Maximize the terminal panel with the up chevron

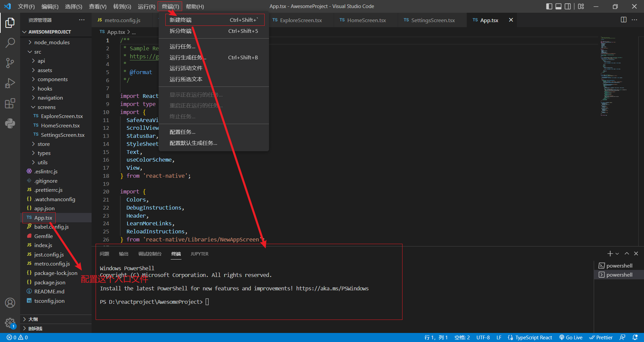pyautogui.click(x=627, y=253)
